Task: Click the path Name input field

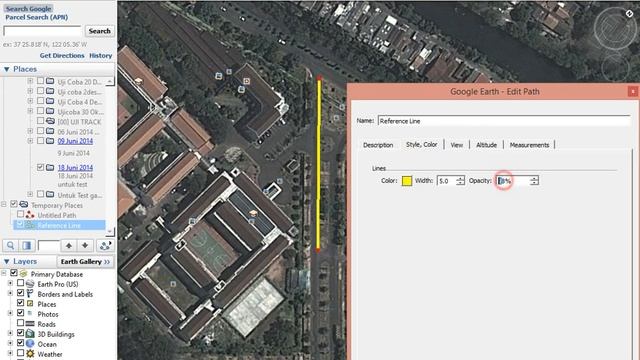Action: tap(504, 121)
